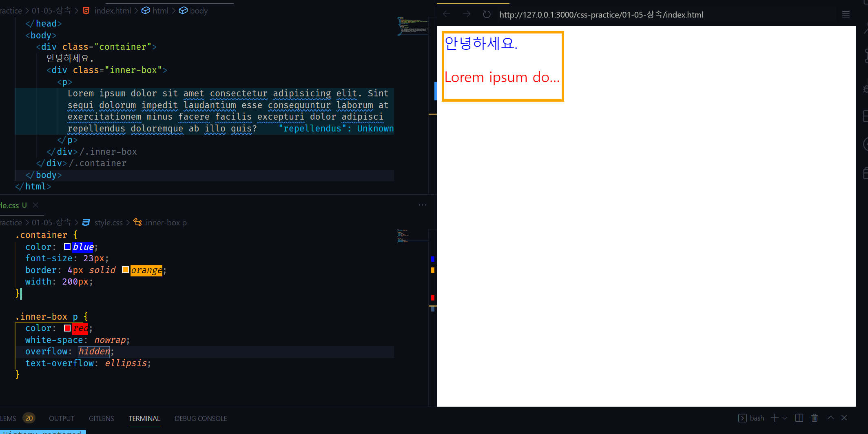The width and height of the screenshot is (868, 434).
Task: Click the class="container" div tag
Action: [x=96, y=47]
